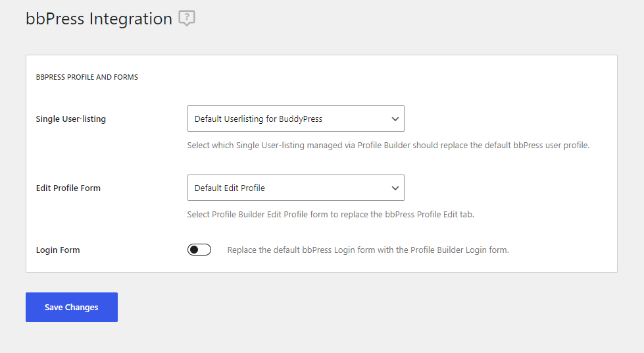Click the Single User-listing help description text
Viewport: 644px width, 353px height.
[388, 146]
